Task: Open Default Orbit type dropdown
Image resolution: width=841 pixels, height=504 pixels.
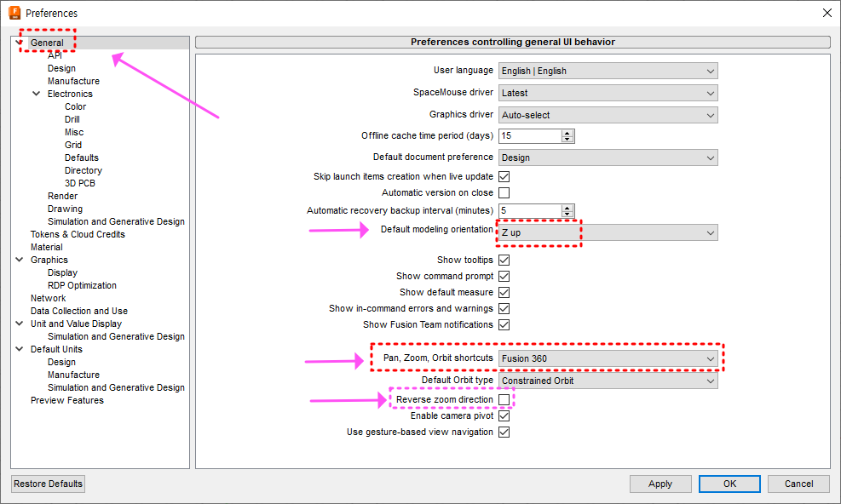Action: click(608, 381)
